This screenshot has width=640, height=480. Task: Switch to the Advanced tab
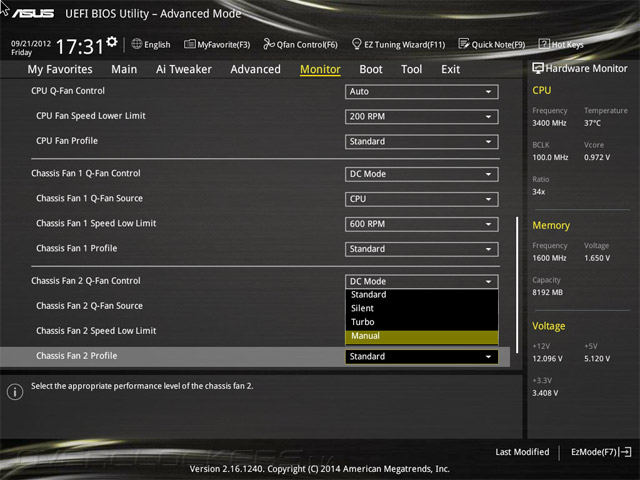point(256,69)
